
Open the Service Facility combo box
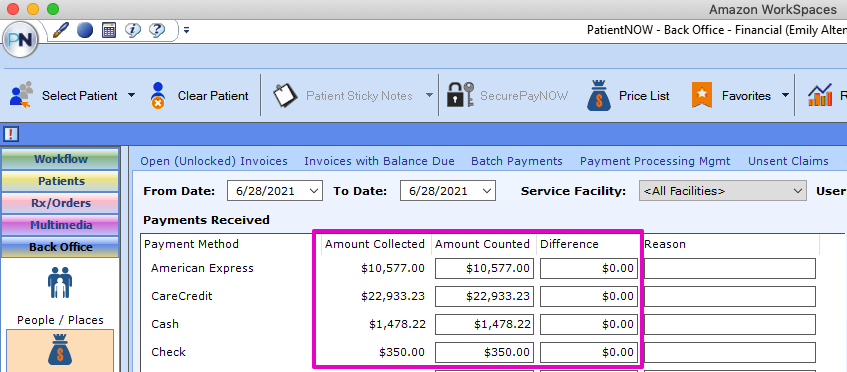[x=722, y=191]
